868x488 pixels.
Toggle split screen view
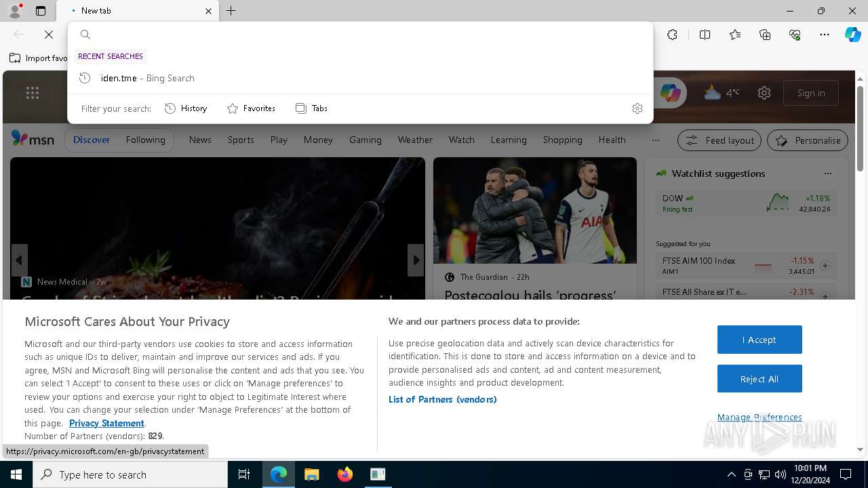(x=705, y=35)
